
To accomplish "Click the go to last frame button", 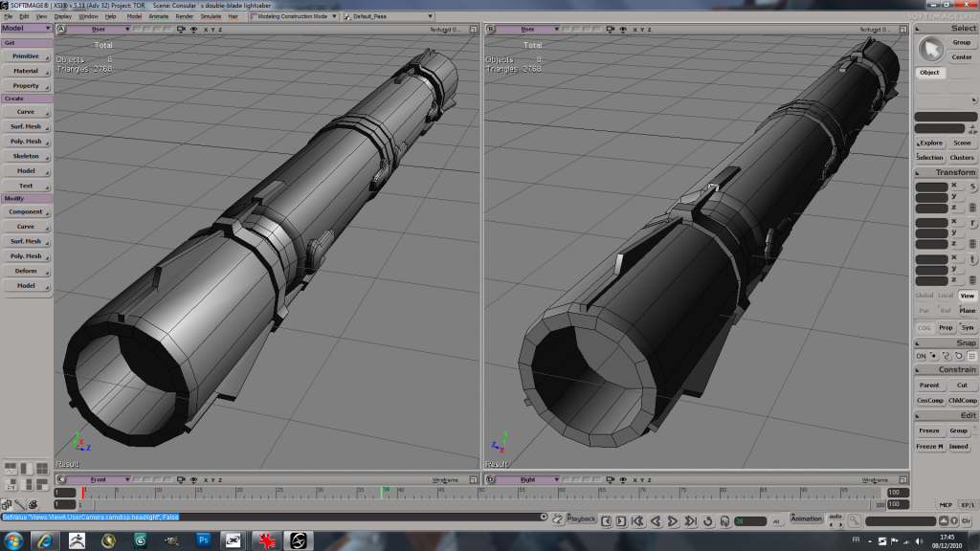I will tap(690, 521).
